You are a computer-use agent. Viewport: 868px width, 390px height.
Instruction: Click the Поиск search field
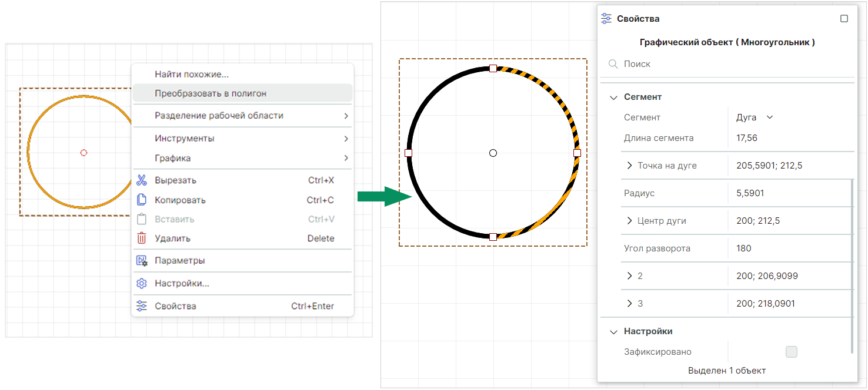[x=727, y=63]
